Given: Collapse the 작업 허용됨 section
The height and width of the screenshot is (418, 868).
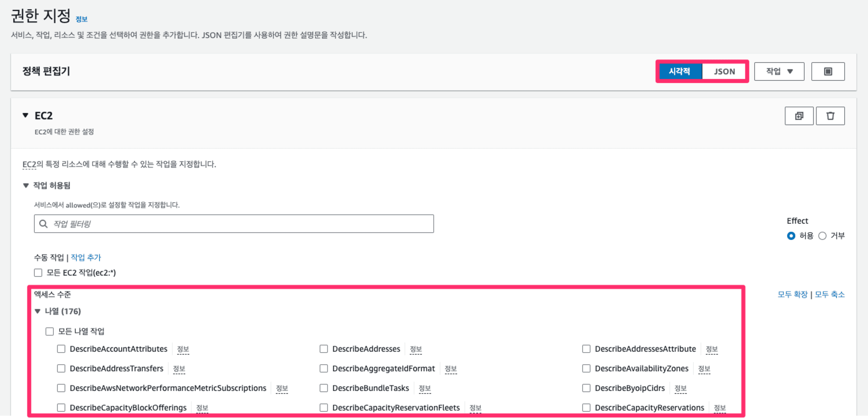Looking at the screenshot, I should click(26, 186).
